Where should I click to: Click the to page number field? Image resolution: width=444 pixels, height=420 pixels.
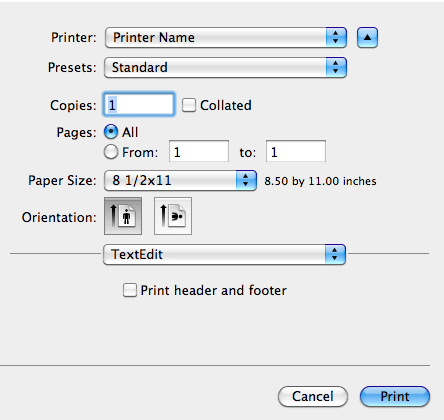point(296,152)
